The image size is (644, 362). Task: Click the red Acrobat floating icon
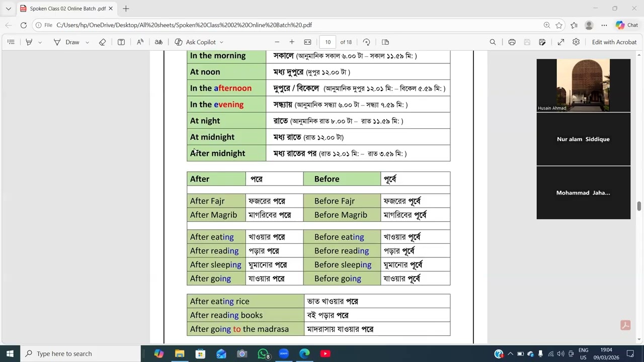pyautogui.click(x=625, y=325)
